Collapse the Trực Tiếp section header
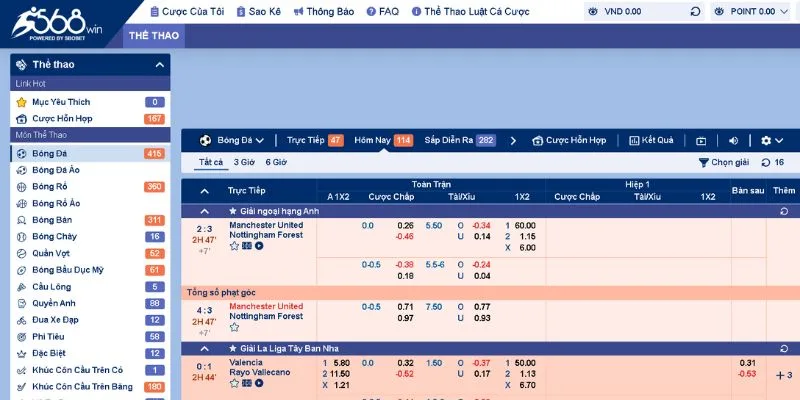Viewport: 800px width, 400px height. point(205,191)
